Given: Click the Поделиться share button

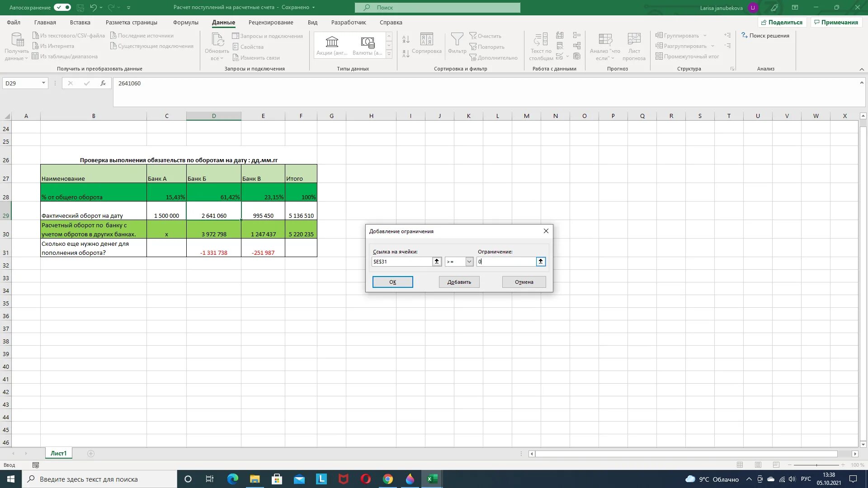Looking at the screenshot, I should (x=782, y=22).
